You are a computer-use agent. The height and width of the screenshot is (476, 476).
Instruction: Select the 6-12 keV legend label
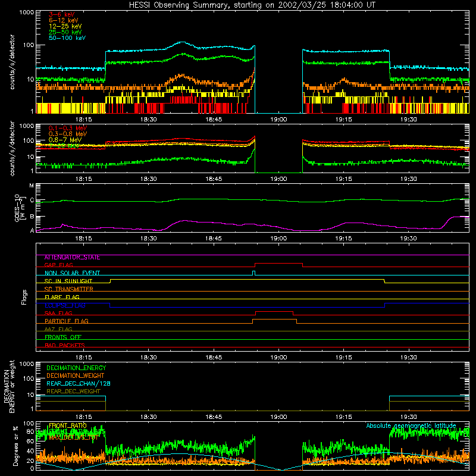point(64,20)
